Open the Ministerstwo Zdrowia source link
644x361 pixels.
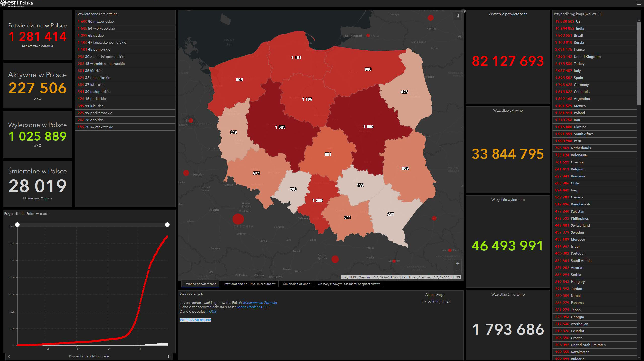click(260, 303)
